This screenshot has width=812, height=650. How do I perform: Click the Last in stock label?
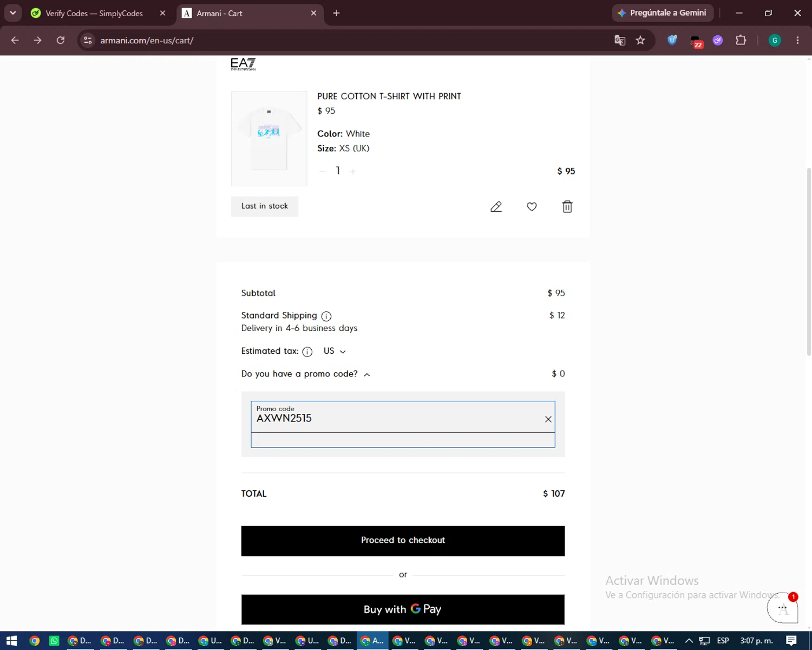pos(265,206)
